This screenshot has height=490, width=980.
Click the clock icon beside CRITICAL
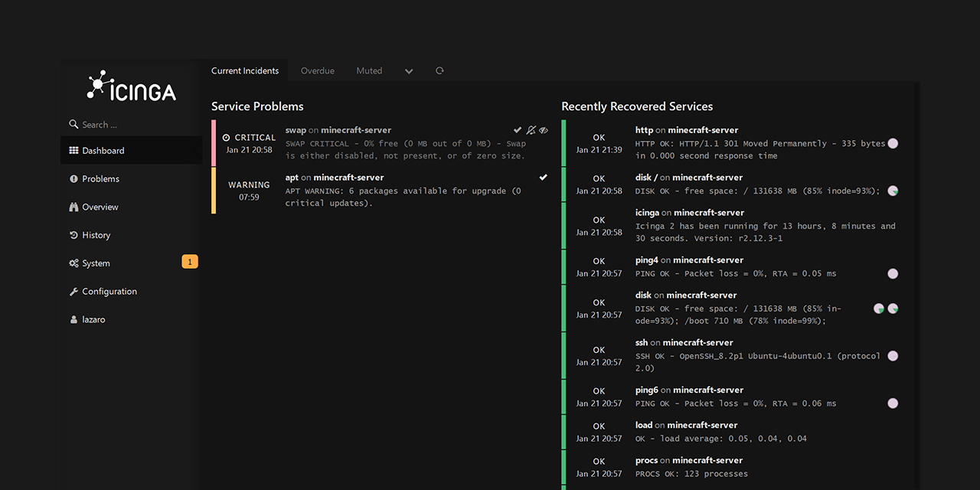tap(227, 138)
